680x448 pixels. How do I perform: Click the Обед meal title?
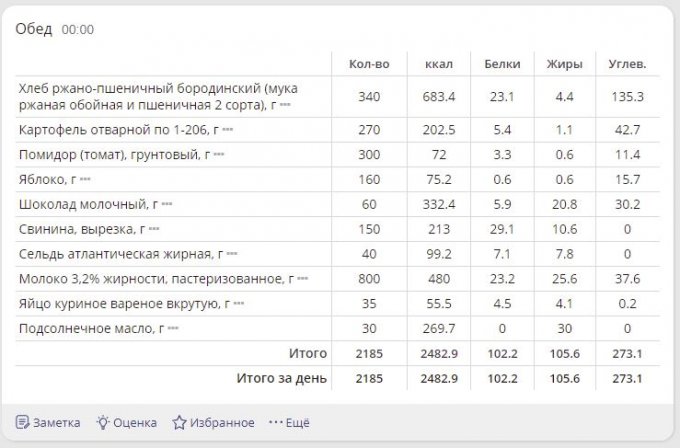33,29
